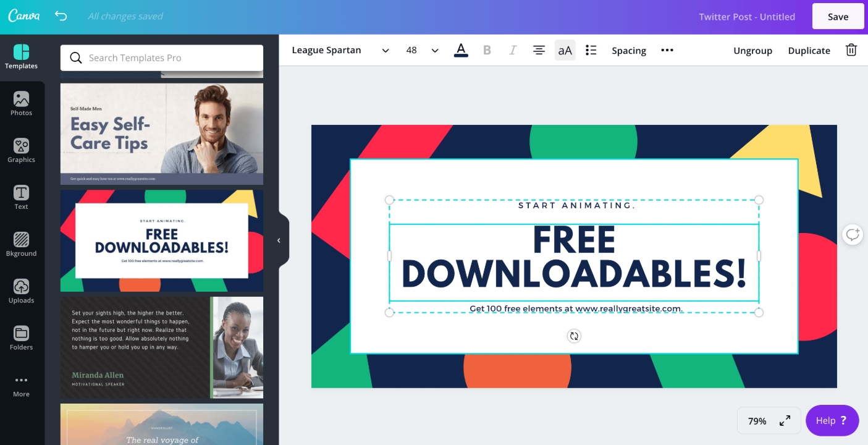Open the Photos sidebar tab
The image size is (868, 445).
[22, 104]
